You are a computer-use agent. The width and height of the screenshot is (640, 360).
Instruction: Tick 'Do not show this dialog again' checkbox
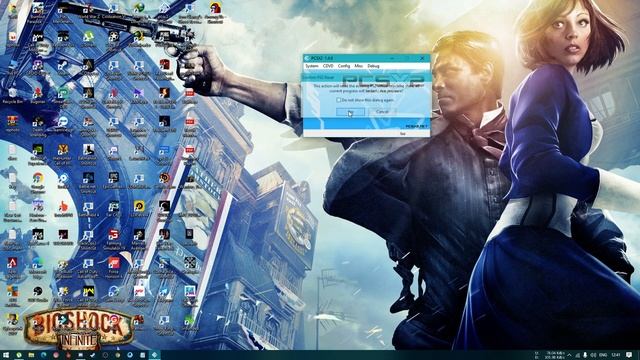click(x=338, y=100)
